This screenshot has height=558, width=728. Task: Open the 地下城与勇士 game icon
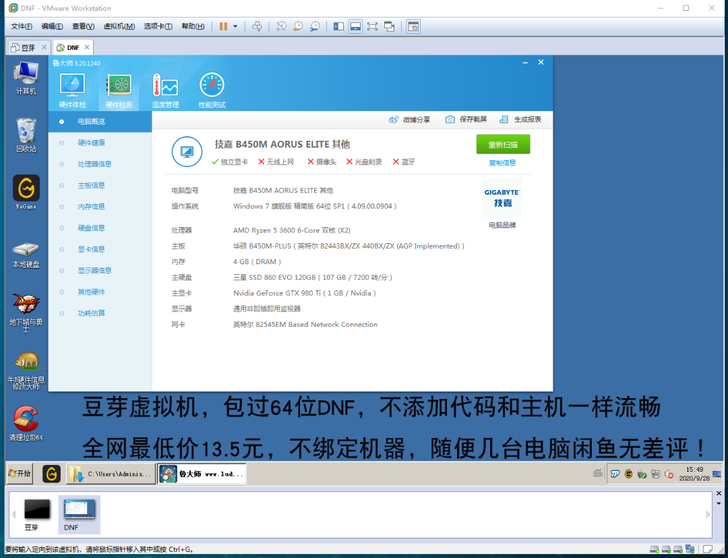click(26, 312)
